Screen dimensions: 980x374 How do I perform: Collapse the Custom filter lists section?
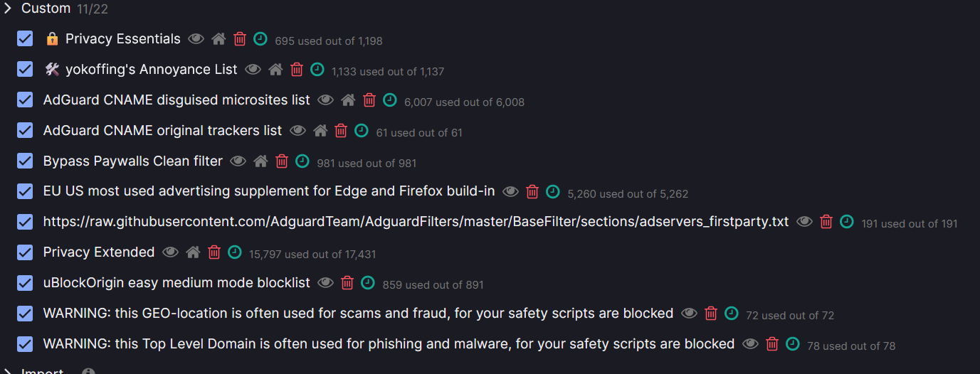point(8,9)
